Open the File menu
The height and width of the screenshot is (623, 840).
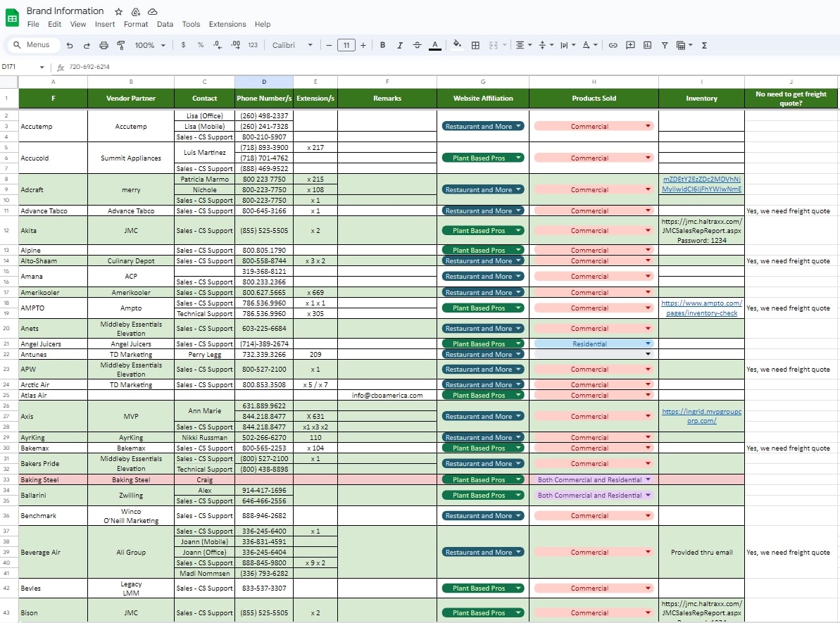point(33,24)
